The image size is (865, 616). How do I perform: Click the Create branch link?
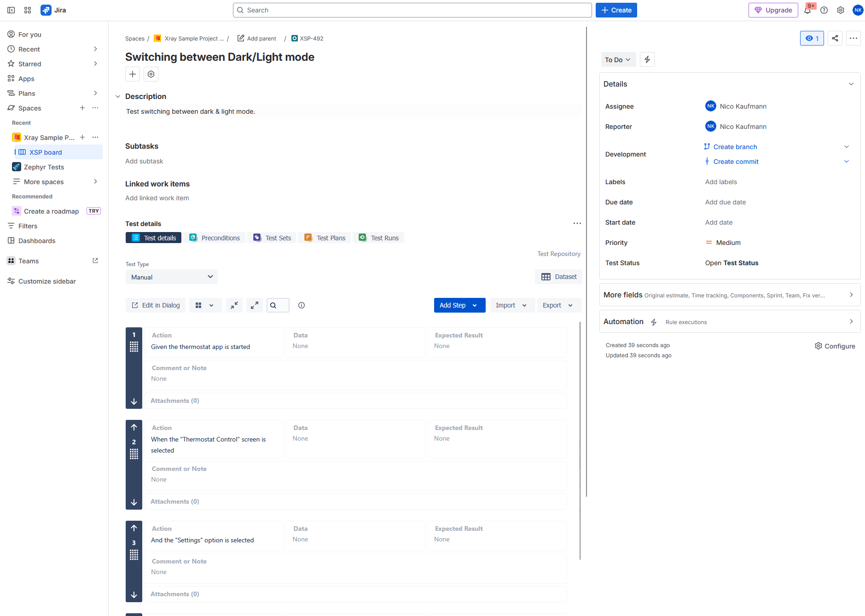coord(735,147)
